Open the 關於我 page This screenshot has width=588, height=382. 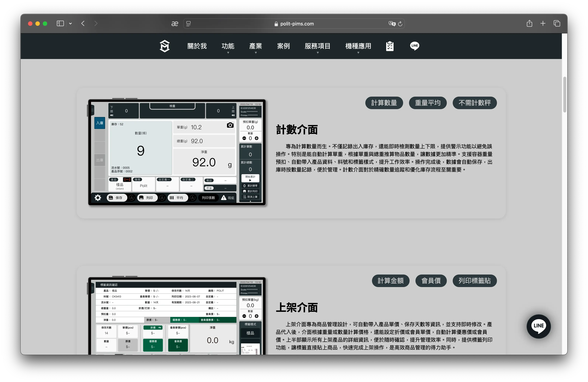pos(197,46)
